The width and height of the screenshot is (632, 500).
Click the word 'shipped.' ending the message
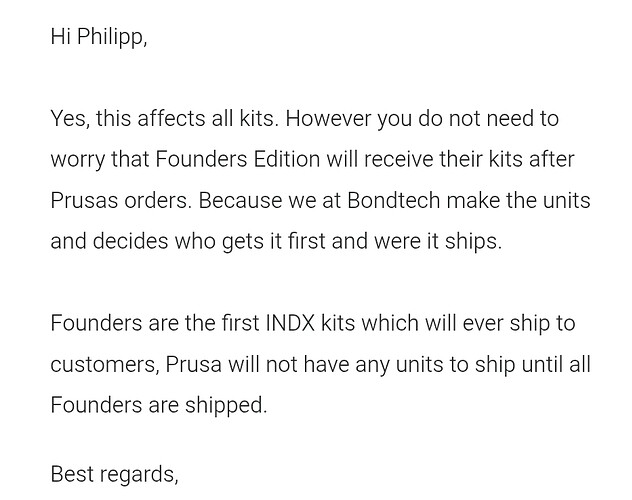[226, 406]
